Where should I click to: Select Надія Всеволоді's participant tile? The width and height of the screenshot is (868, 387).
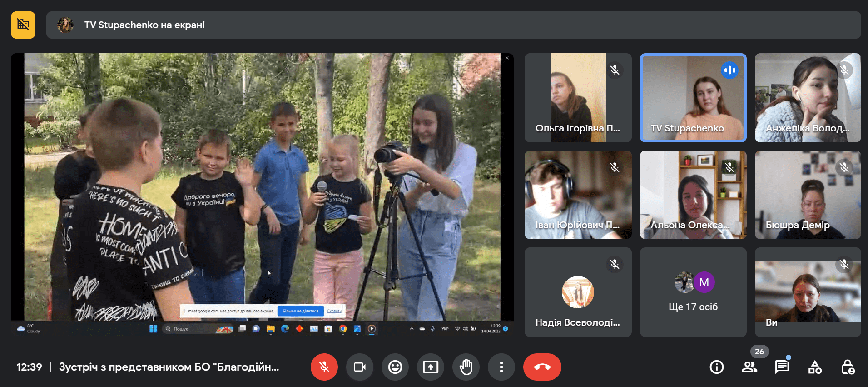click(x=578, y=292)
